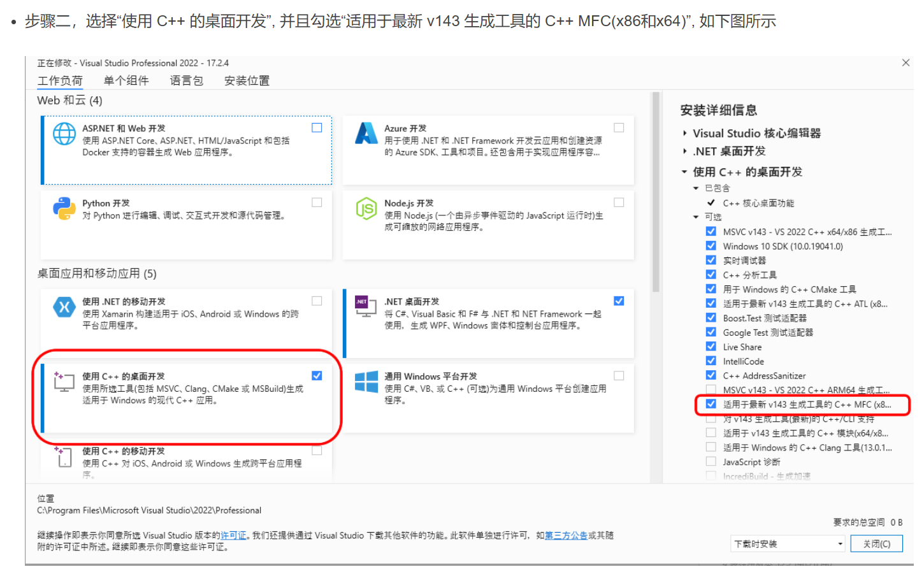Screen dimensions: 924x583
Task: Click the 桌面应用和移动应用 (5) section heading
Action: (97, 274)
